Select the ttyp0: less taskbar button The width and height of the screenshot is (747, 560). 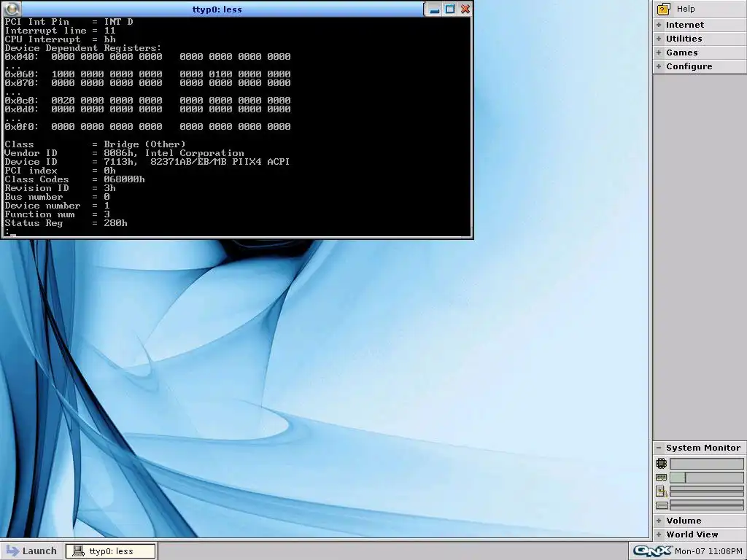(111, 551)
